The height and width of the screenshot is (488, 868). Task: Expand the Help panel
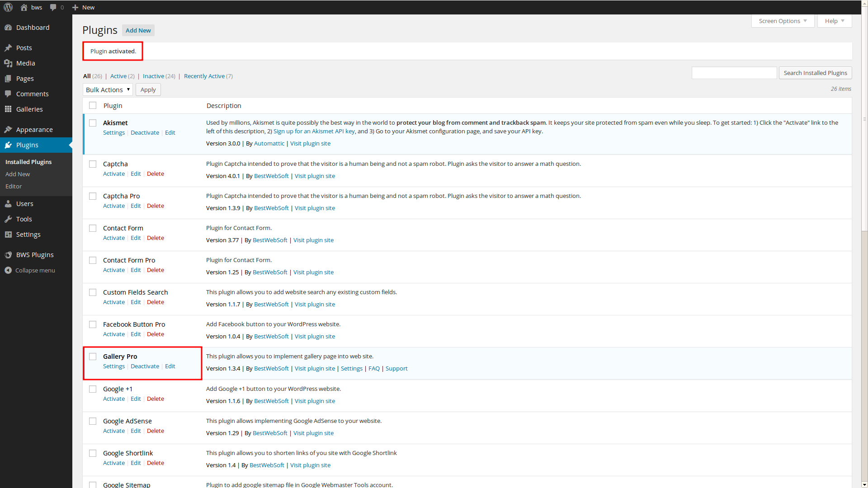834,21
